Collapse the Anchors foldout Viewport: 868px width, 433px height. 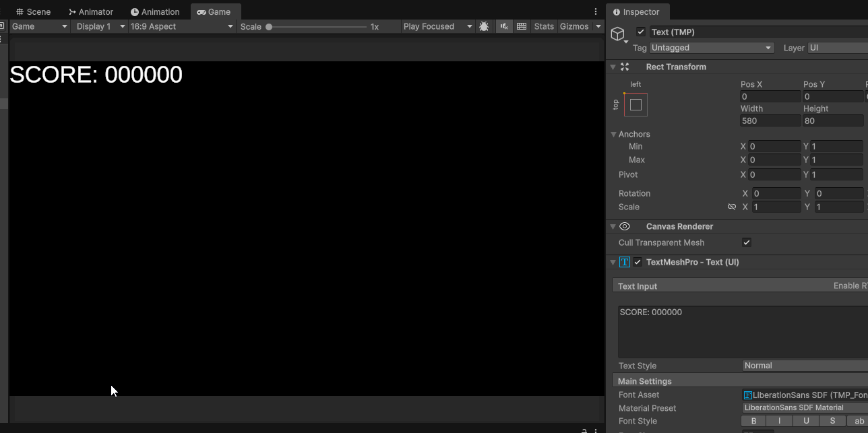[x=613, y=134]
